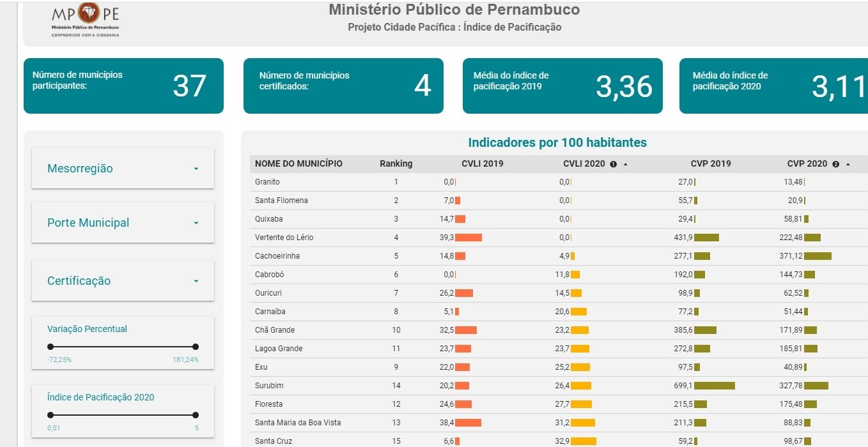Sort the table by the Ranking column header
The width and height of the screenshot is (868, 447).
(396, 163)
